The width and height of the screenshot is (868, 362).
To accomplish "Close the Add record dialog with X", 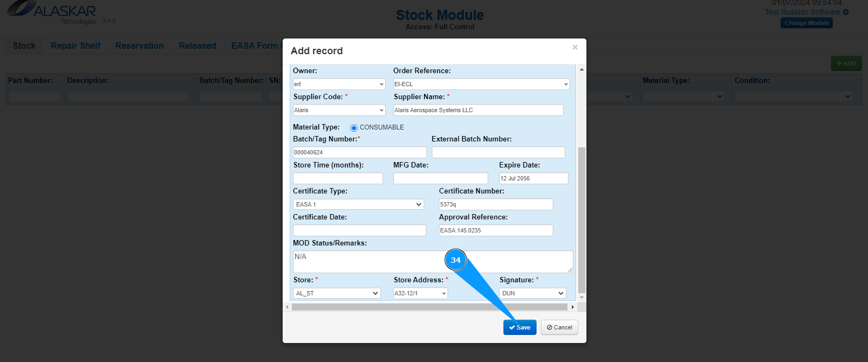I will click(575, 48).
